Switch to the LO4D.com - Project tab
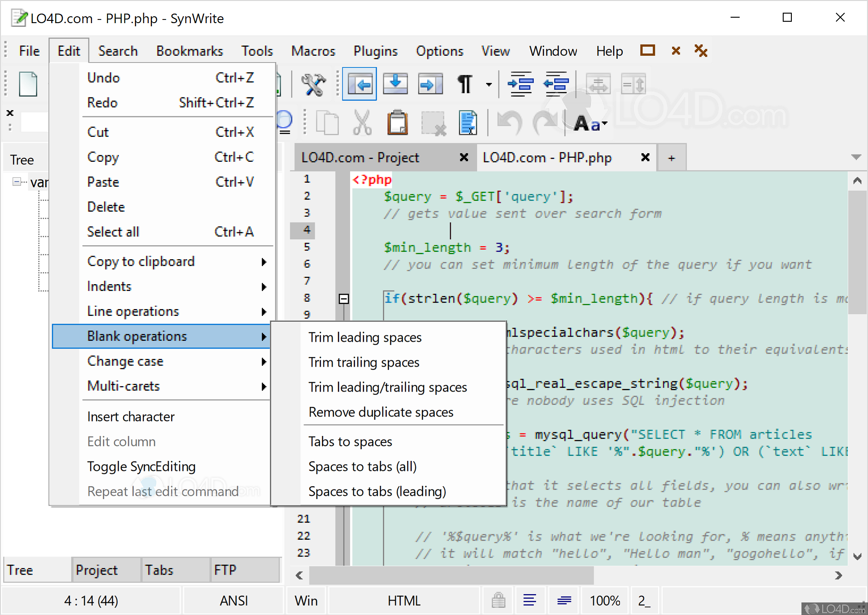This screenshot has width=868, height=615. [361, 157]
